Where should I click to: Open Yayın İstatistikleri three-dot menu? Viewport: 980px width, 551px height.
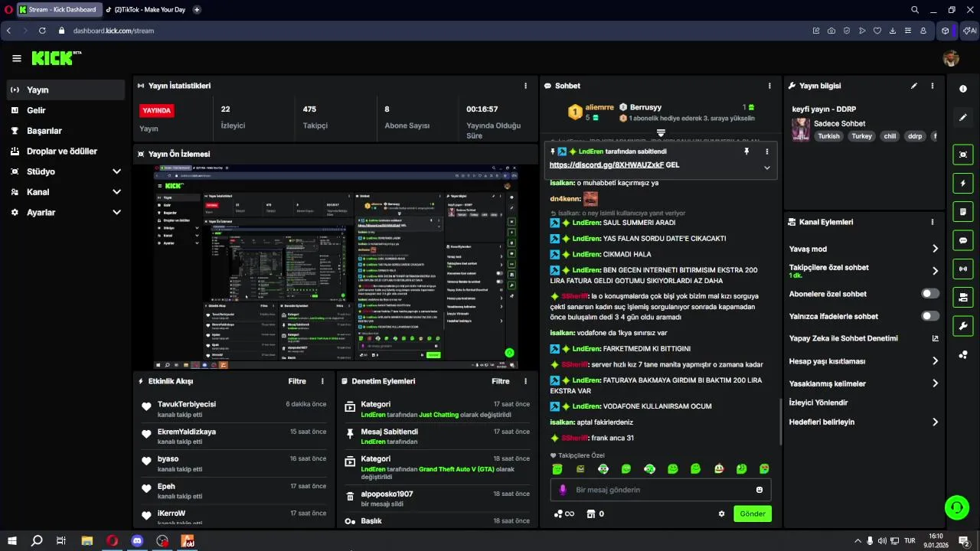click(x=525, y=86)
